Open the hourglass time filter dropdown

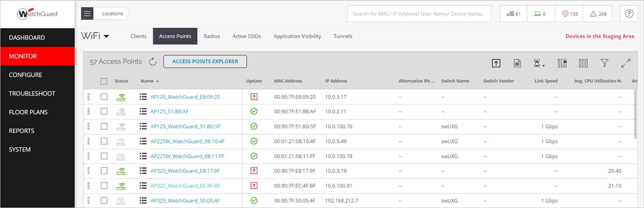pos(539,63)
